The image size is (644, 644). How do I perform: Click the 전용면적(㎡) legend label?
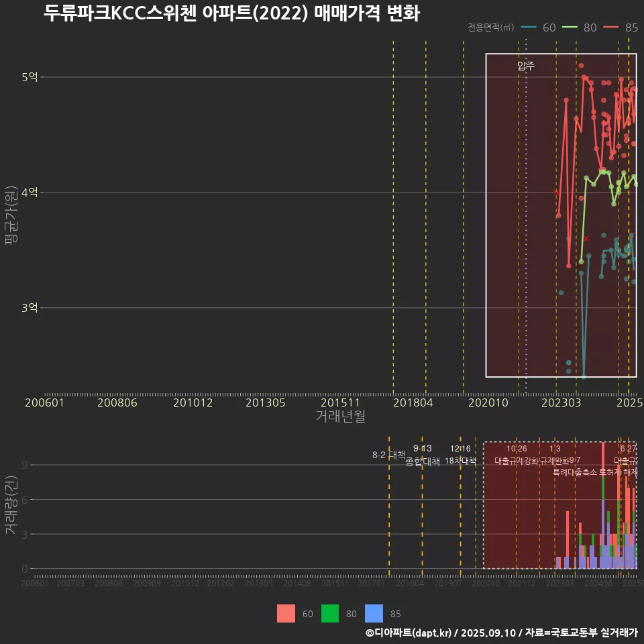pos(491,28)
